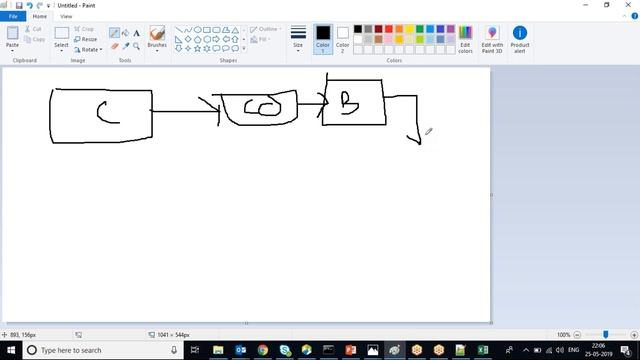The height and width of the screenshot is (360, 640).
Task: Choose the Pentagon shape
Action: point(197,40)
